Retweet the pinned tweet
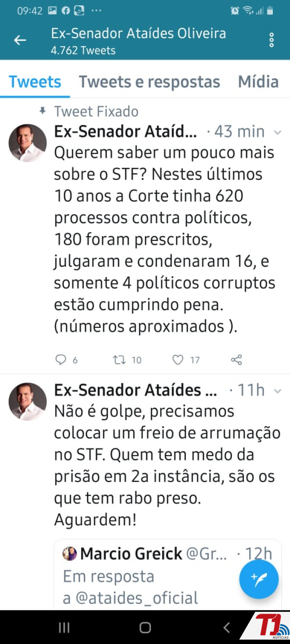 point(120,360)
